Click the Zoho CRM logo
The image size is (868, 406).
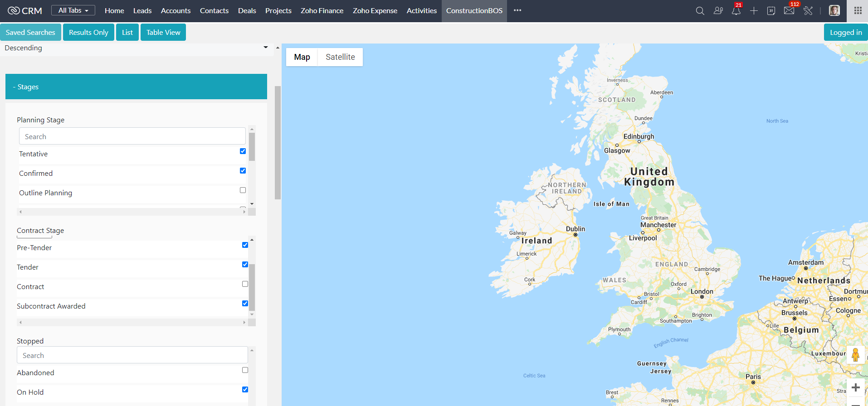pyautogui.click(x=25, y=10)
